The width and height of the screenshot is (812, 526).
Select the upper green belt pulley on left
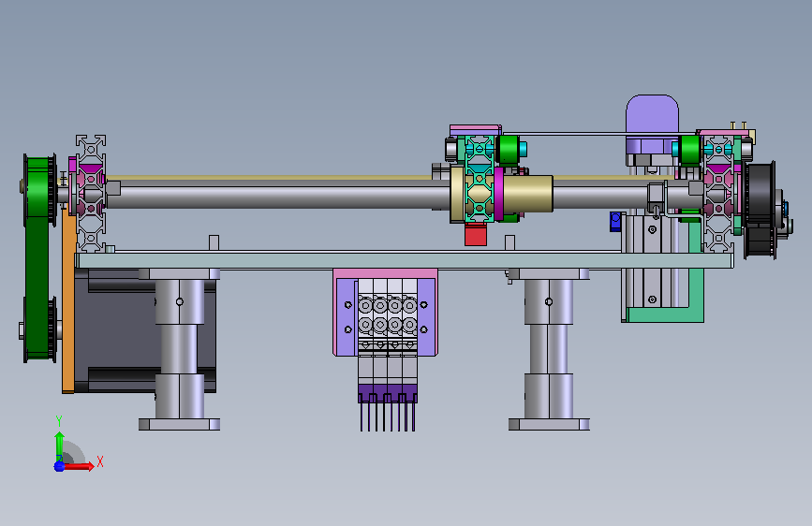[39, 188]
